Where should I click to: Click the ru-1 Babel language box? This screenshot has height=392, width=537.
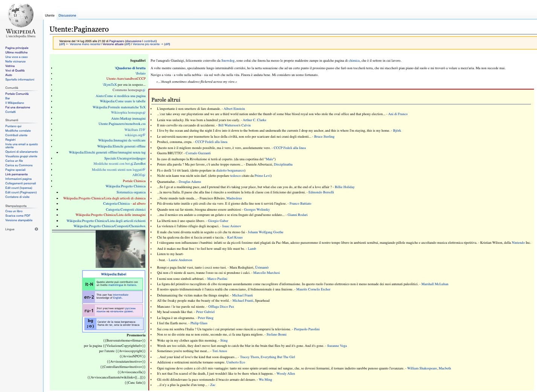113,310
